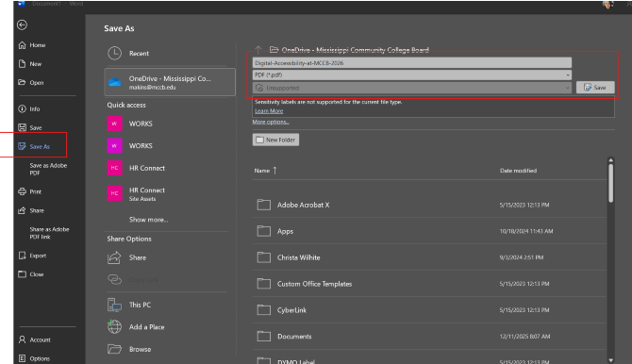The height and width of the screenshot is (364, 632).
Task: Click the Save button beside file type
Action: (x=595, y=88)
